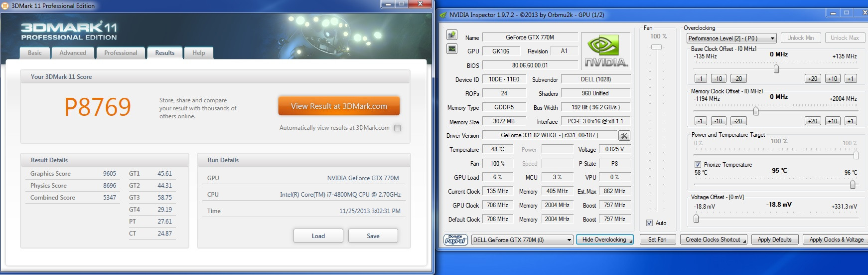Click the Unlock Min button
This screenshot has width=868, height=275.
801,38
